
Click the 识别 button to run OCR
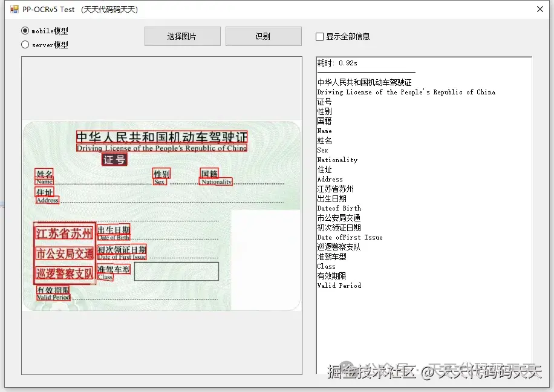pos(263,36)
